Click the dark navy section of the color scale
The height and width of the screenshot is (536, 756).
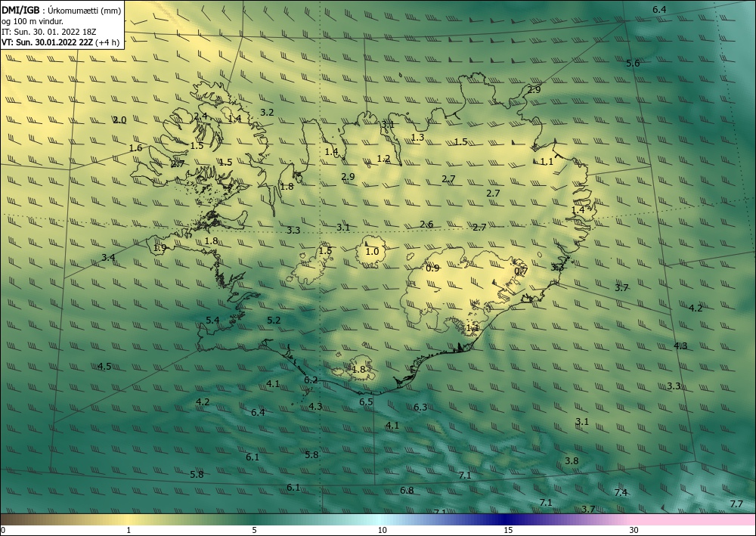tap(503, 519)
